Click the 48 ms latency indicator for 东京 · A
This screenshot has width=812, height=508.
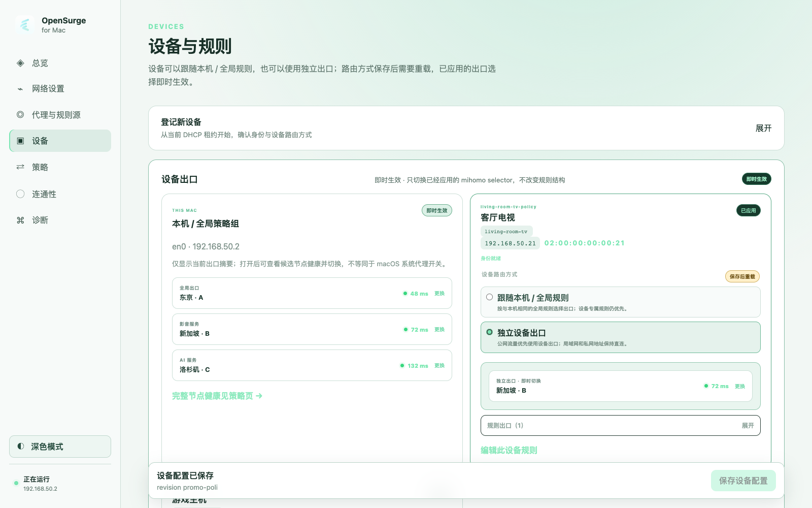tap(416, 294)
